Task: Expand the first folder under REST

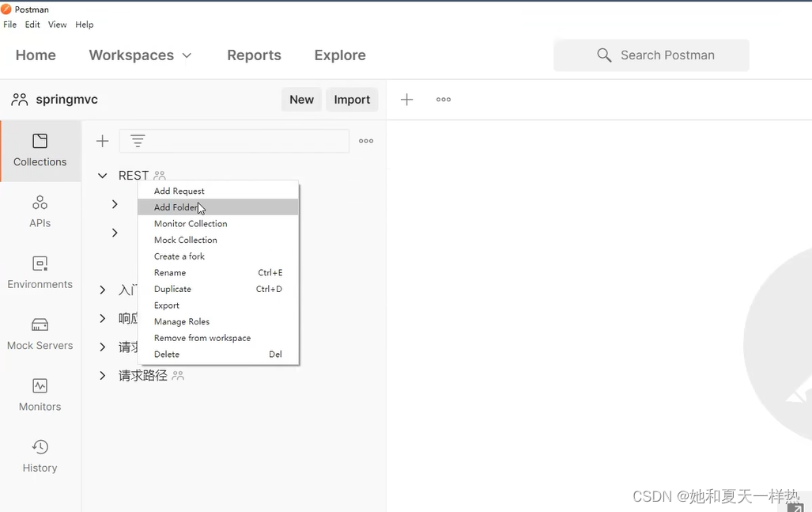Action: click(115, 204)
